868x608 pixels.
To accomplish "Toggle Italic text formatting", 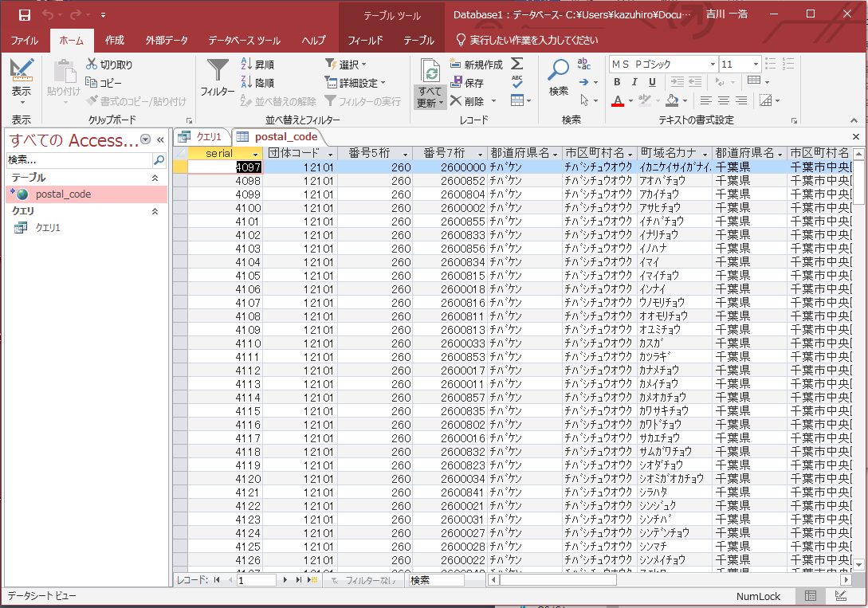I will click(634, 82).
